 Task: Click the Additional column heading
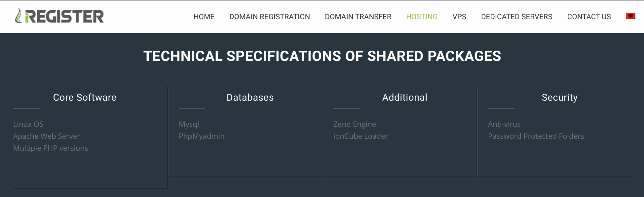[405, 97]
